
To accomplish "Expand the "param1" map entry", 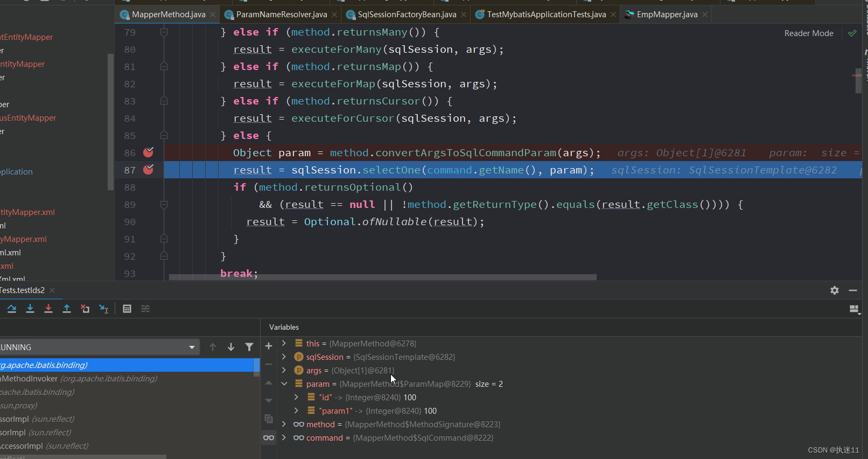I will [x=296, y=411].
